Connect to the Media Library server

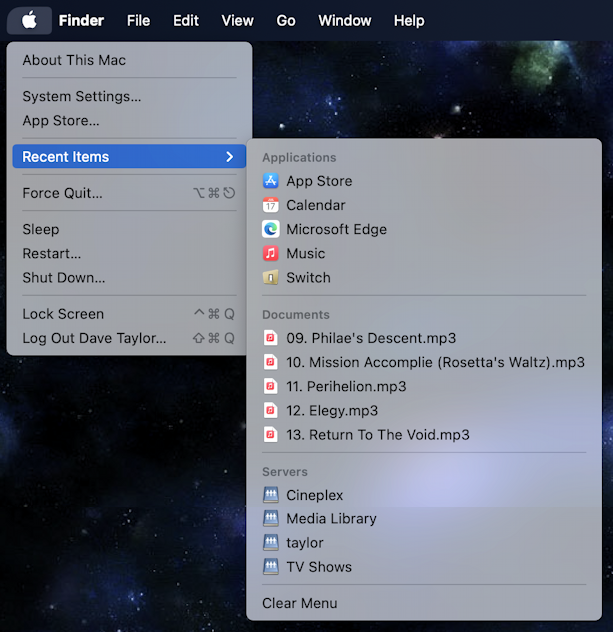(424, 518)
